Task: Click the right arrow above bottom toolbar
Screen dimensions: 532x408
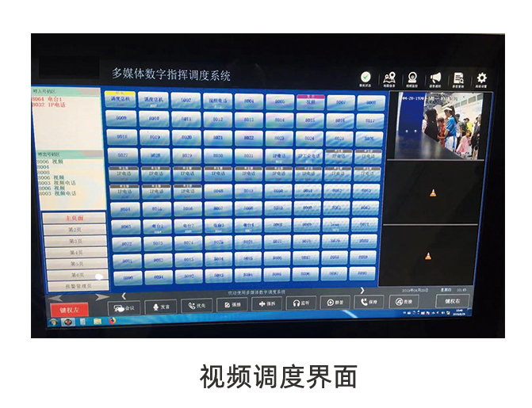Action: click(x=362, y=290)
